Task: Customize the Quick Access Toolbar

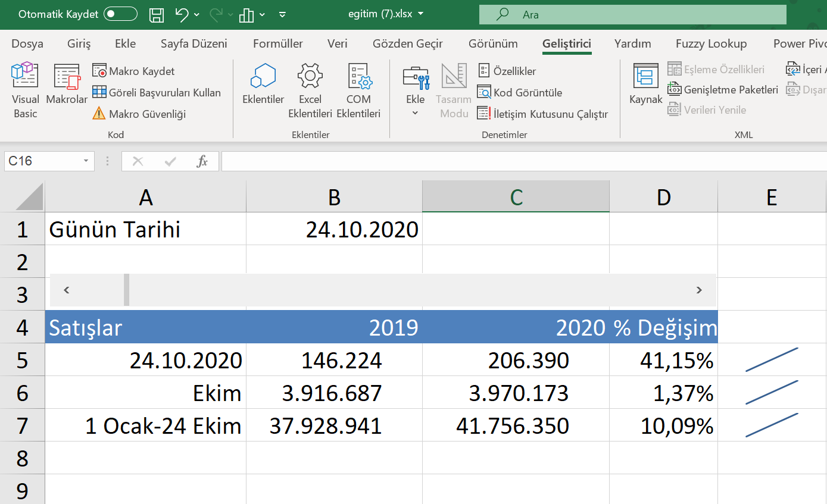Action: [x=283, y=15]
